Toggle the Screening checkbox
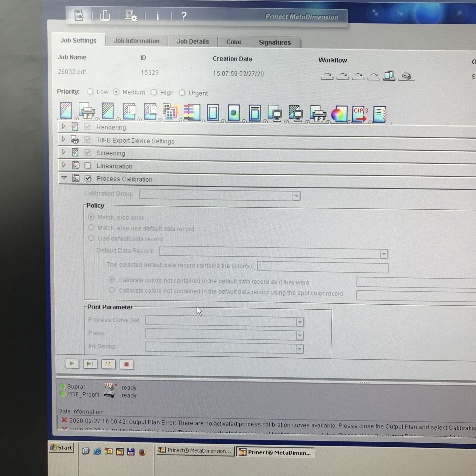476x476 pixels. click(88, 153)
